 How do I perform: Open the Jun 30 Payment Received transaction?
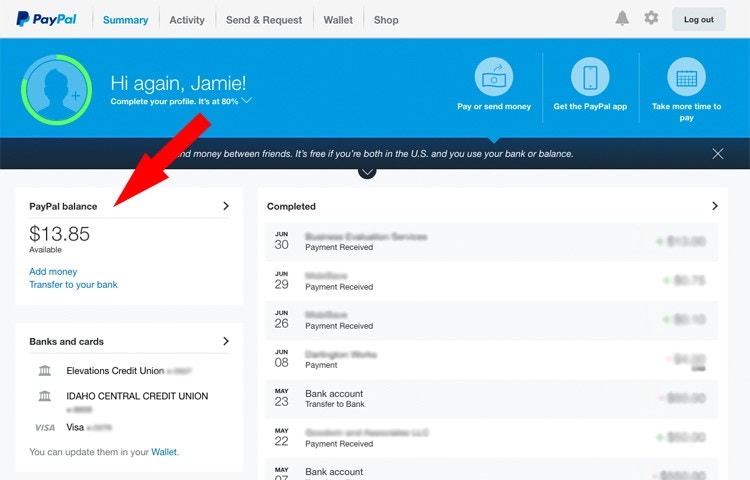click(491, 241)
